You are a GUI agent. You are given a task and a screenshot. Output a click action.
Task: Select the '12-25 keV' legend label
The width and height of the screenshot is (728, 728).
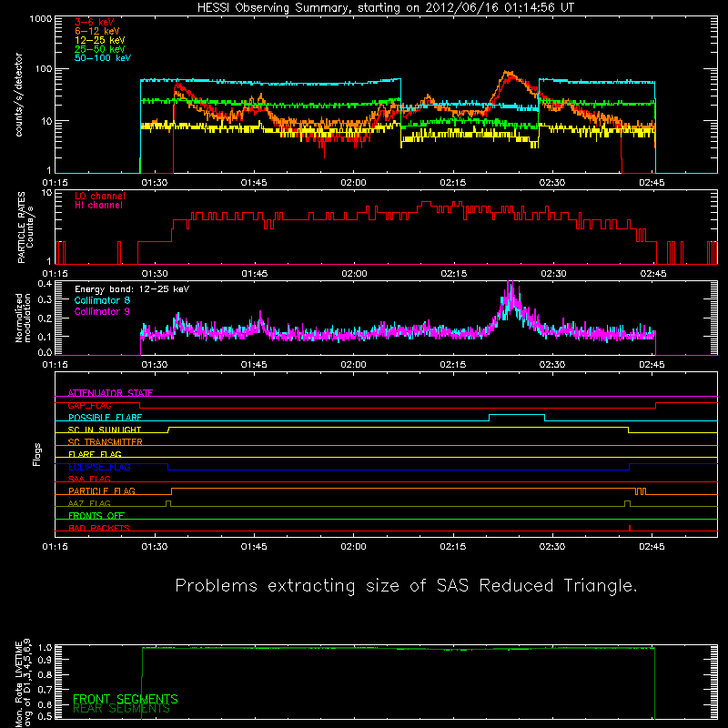pyautogui.click(x=100, y=40)
